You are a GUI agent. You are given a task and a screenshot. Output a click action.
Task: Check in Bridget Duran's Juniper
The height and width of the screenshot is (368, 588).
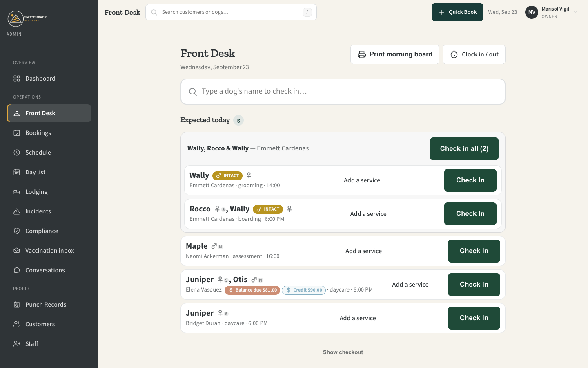click(474, 318)
